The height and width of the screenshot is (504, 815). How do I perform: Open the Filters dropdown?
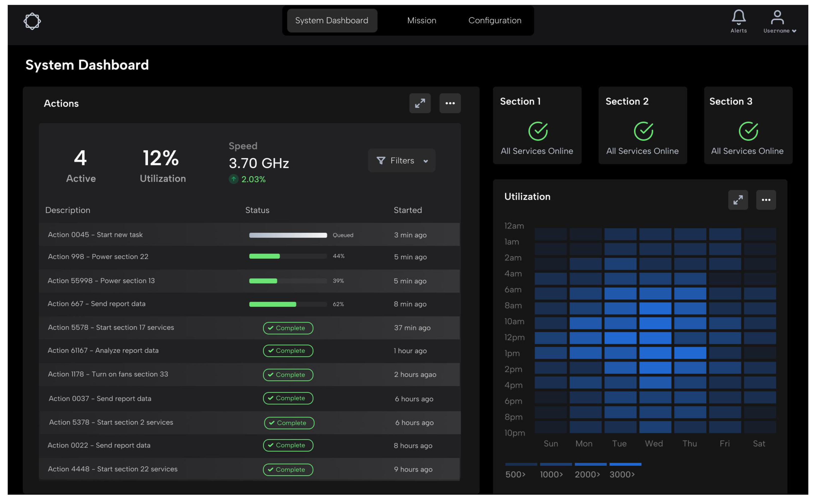point(402,161)
